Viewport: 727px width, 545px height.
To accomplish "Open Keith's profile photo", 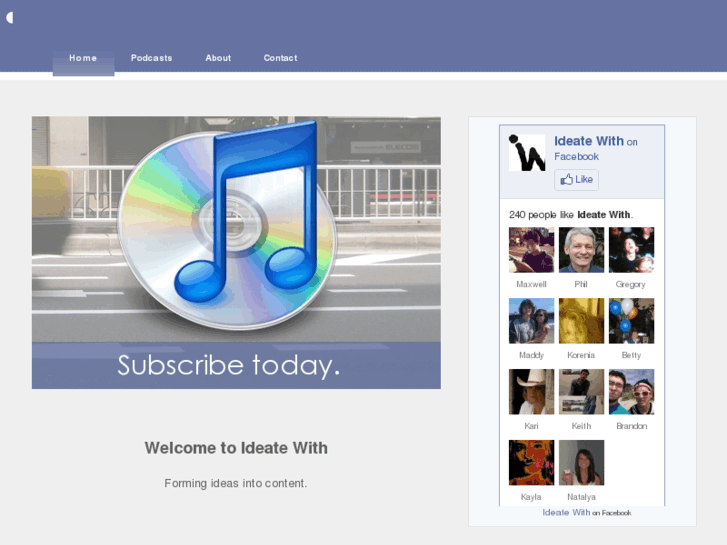I will pyautogui.click(x=581, y=392).
